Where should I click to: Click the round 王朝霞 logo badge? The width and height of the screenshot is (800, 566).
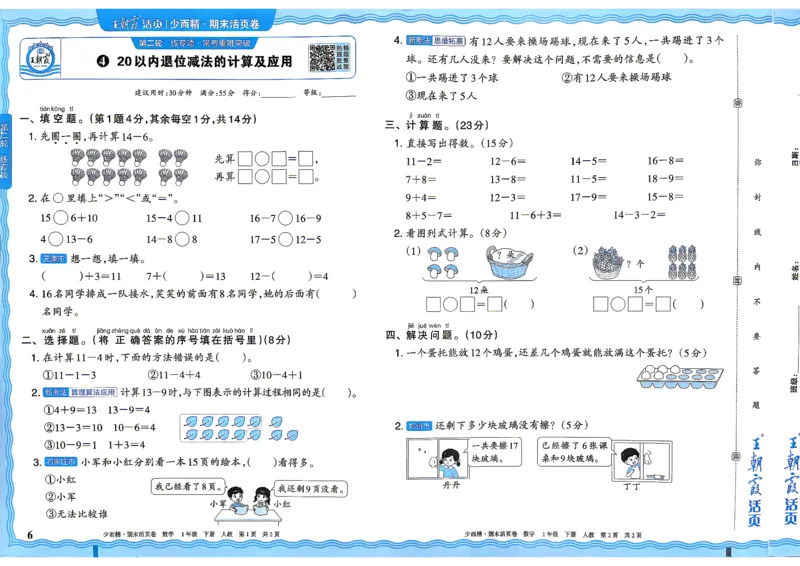[x=40, y=58]
